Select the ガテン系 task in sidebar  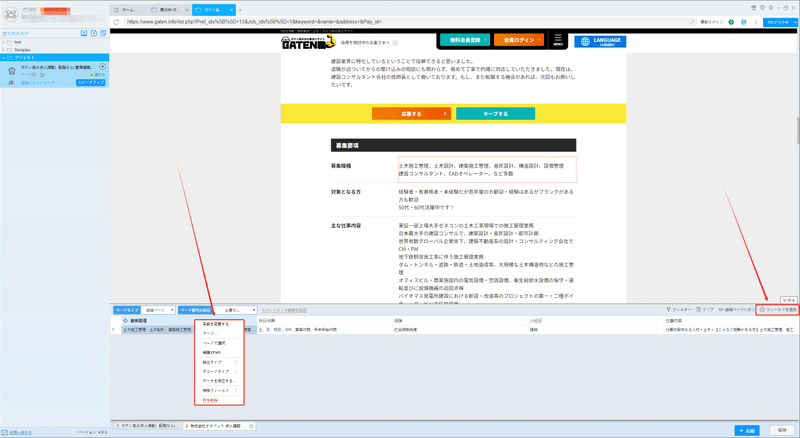(x=55, y=75)
